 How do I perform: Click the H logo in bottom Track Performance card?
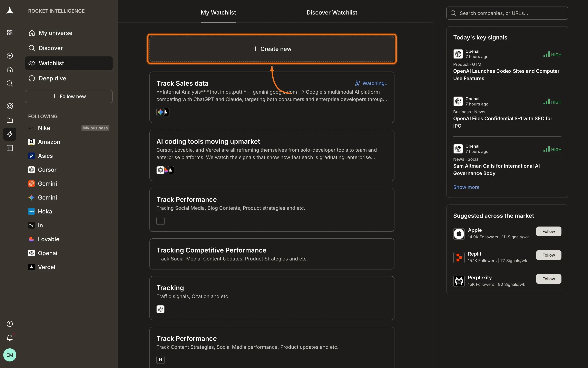160,360
